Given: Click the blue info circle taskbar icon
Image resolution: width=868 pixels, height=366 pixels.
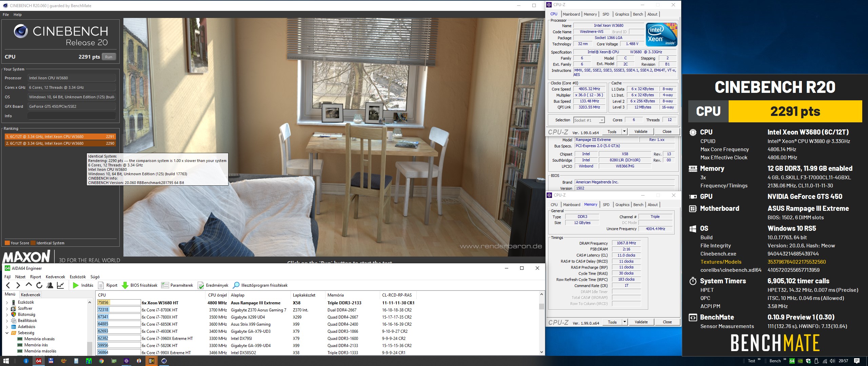Looking at the screenshot, I should pyautogui.click(x=26, y=361).
